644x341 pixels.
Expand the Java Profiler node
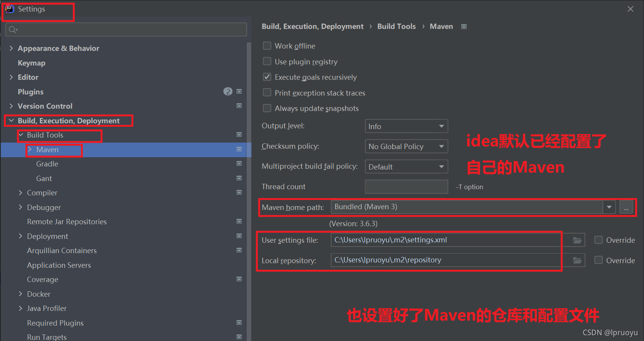(x=20, y=308)
